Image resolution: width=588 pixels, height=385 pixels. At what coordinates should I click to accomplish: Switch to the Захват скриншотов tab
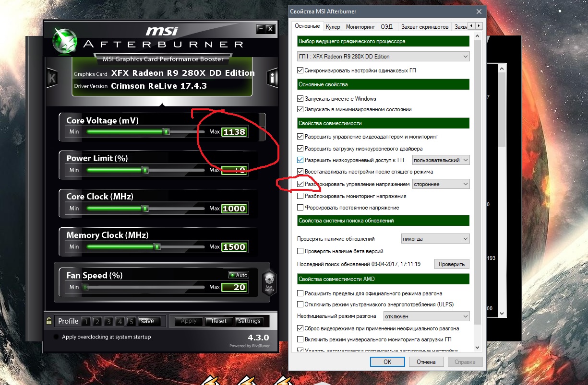(425, 27)
